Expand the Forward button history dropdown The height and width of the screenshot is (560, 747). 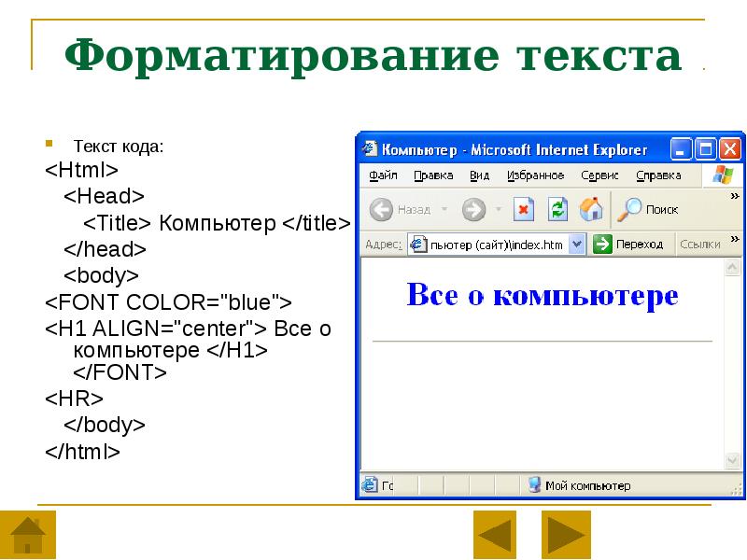click(x=499, y=210)
